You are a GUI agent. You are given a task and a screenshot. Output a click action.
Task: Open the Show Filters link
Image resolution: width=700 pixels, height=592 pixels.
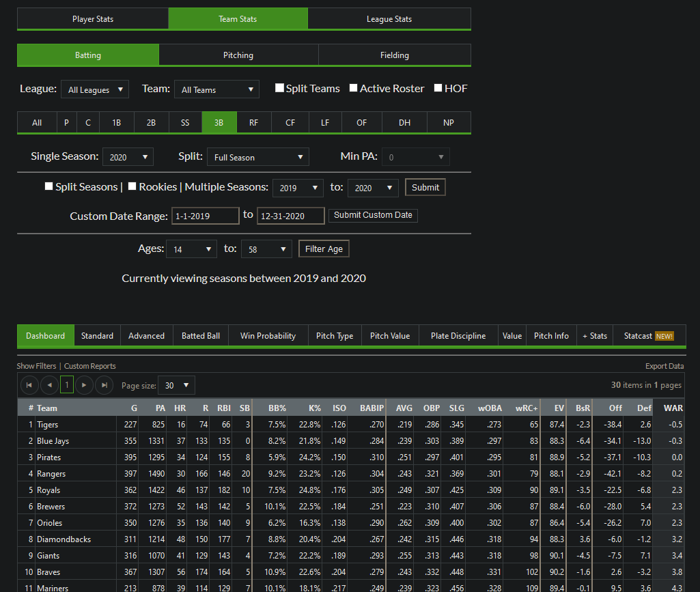pyautogui.click(x=37, y=366)
